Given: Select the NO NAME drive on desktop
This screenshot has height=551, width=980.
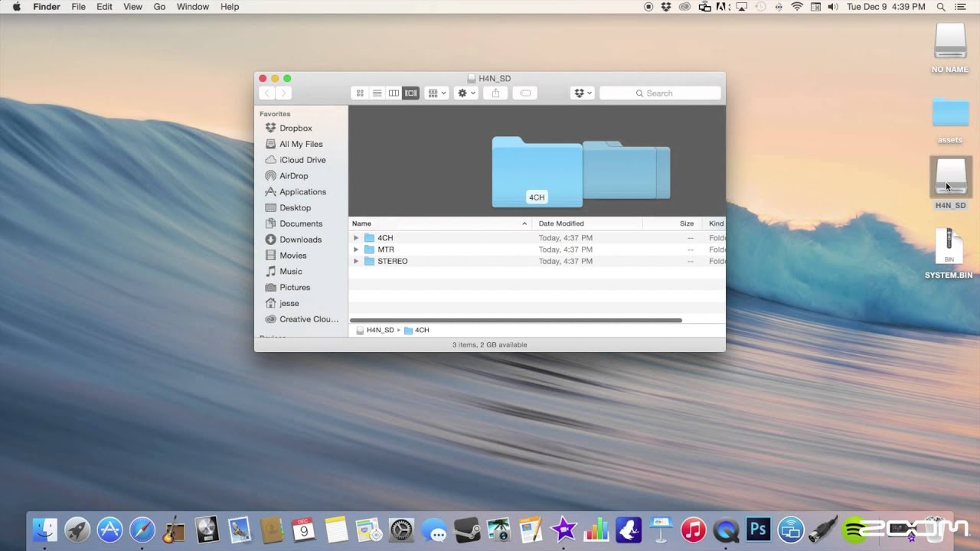Looking at the screenshot, I should (950, 47).
